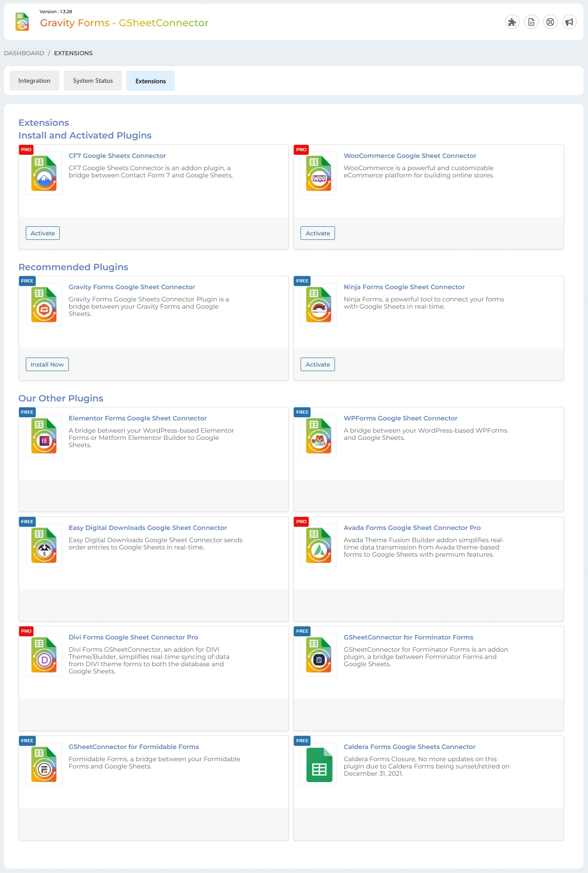Click the Ninja Forms Google Sheet Connector icon
The image size is (588, 873).
319,305
